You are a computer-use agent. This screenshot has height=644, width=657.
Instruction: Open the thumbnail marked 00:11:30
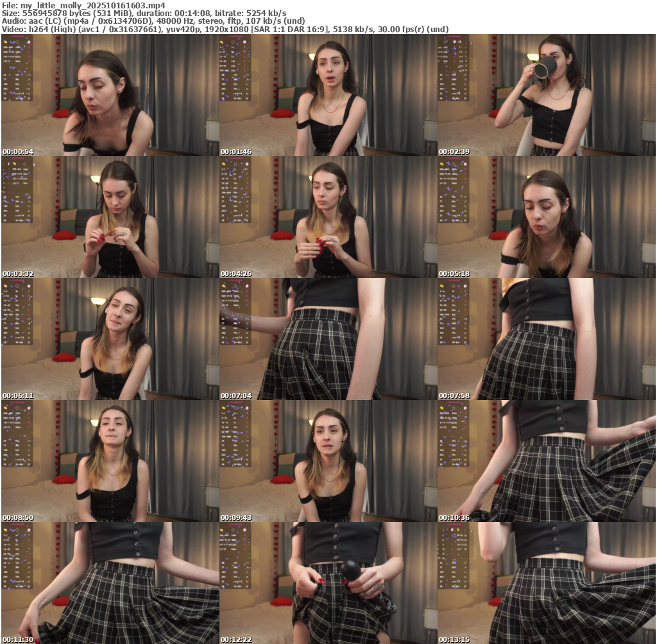(x=110, y=583)
